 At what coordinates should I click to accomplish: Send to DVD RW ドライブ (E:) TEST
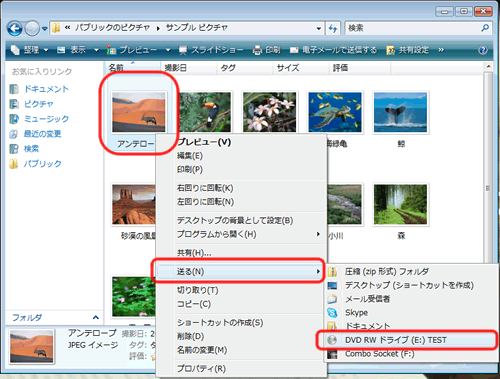click(409, 340)
